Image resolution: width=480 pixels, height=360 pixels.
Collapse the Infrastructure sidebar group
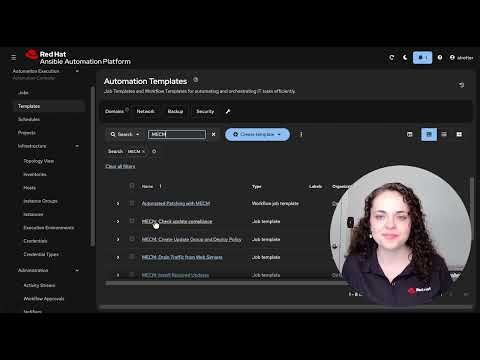pos(77,146)
